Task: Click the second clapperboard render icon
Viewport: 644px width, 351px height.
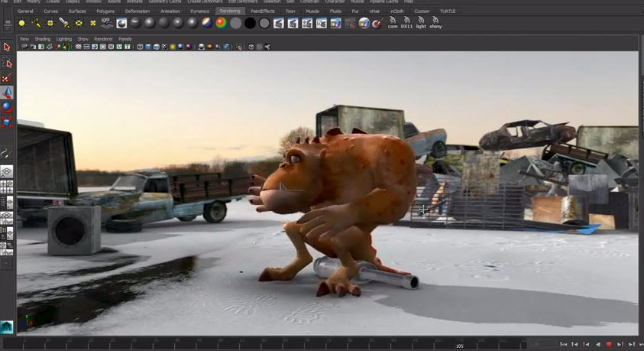Action: pyautogui.click(x=293, y=24)
